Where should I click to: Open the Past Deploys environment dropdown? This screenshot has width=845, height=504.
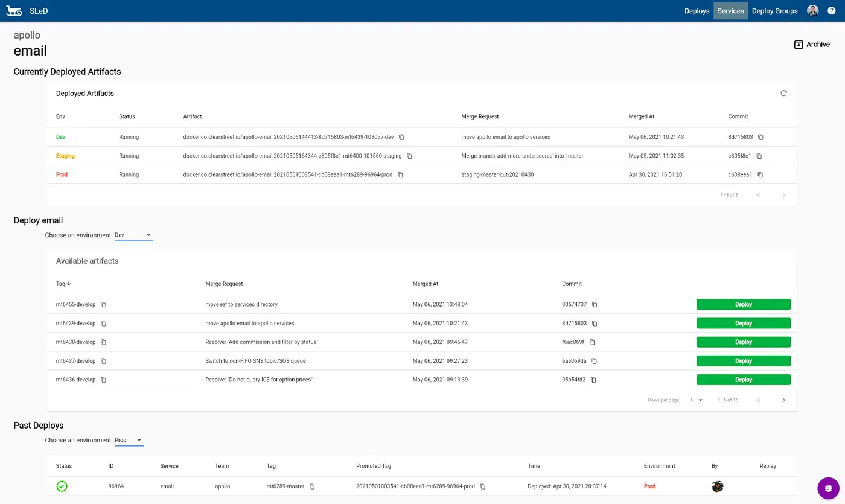pos(129,440)
